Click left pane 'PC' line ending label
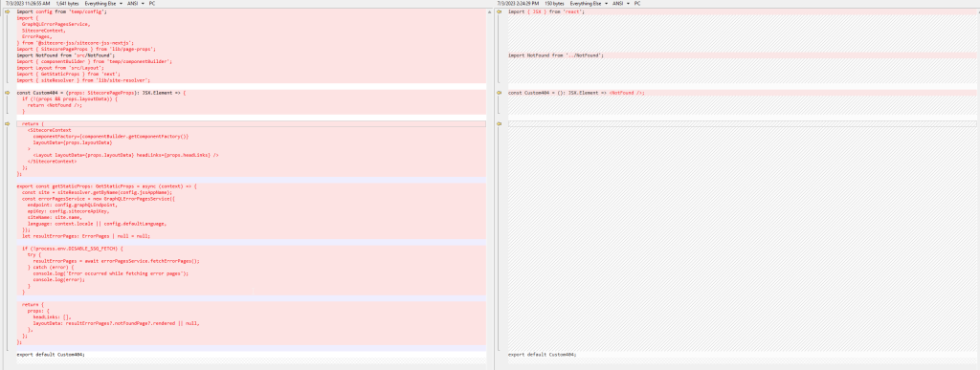The width and height of the screenshot is (980, 370). tap(152, 3)
